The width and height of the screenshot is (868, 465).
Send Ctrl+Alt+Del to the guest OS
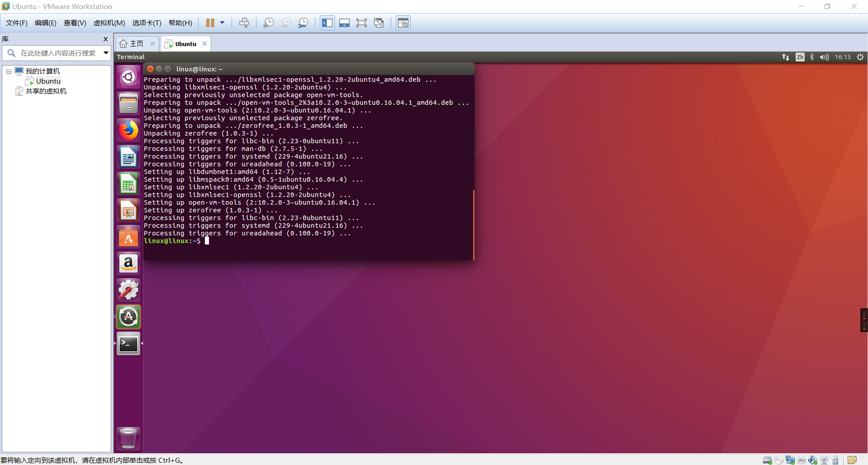pyautogui.click(x=244, y=23)
